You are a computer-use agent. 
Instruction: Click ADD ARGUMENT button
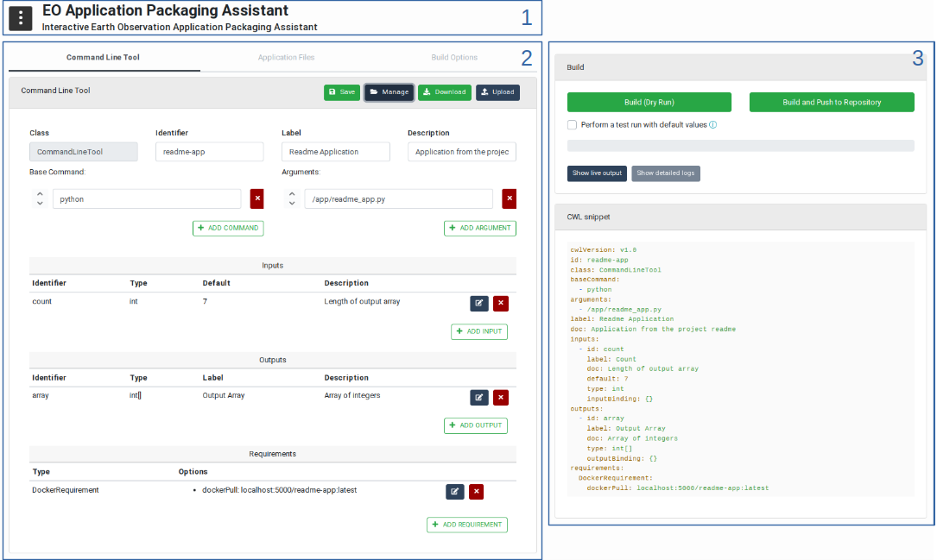coord(480,228)
